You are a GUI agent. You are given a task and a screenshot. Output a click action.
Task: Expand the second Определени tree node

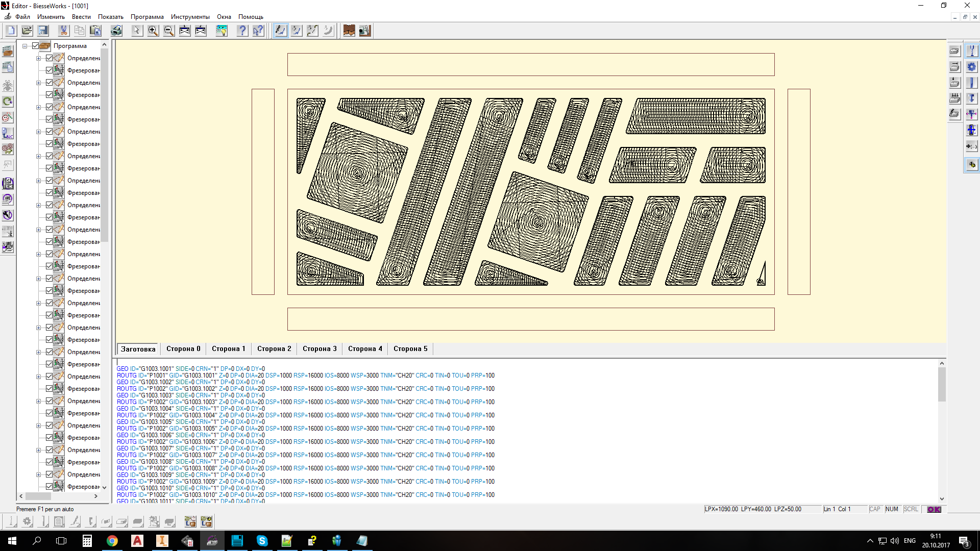pyautogui.click(x=38, y=83)
